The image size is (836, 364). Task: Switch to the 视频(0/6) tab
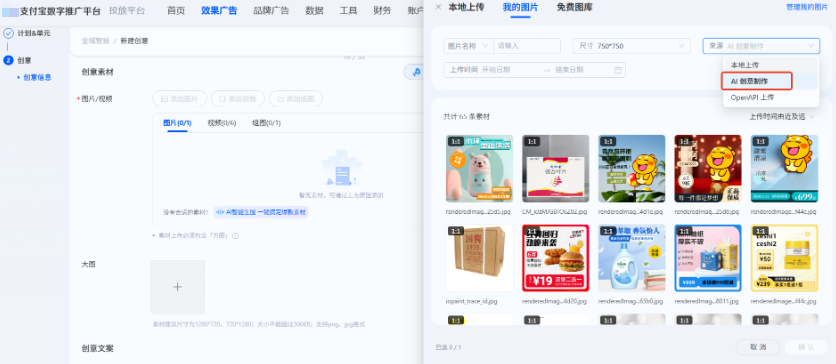point(222,123)
